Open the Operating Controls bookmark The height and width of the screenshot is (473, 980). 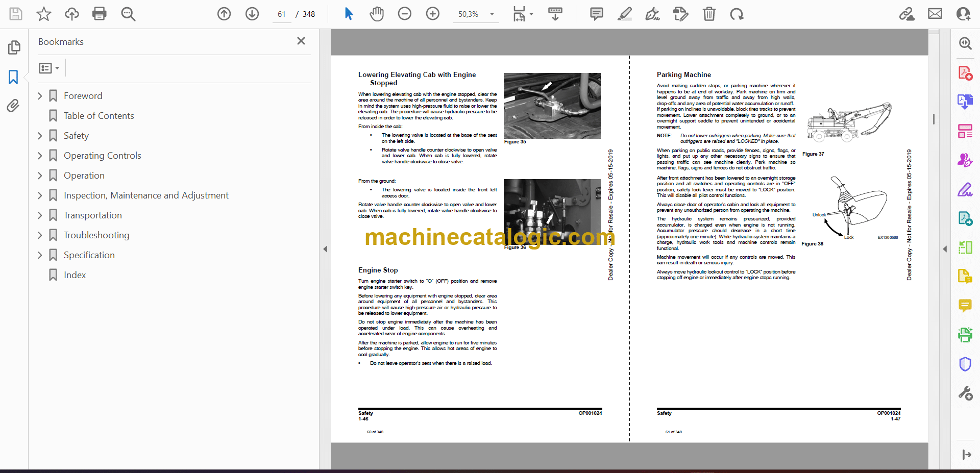(102, 156)
